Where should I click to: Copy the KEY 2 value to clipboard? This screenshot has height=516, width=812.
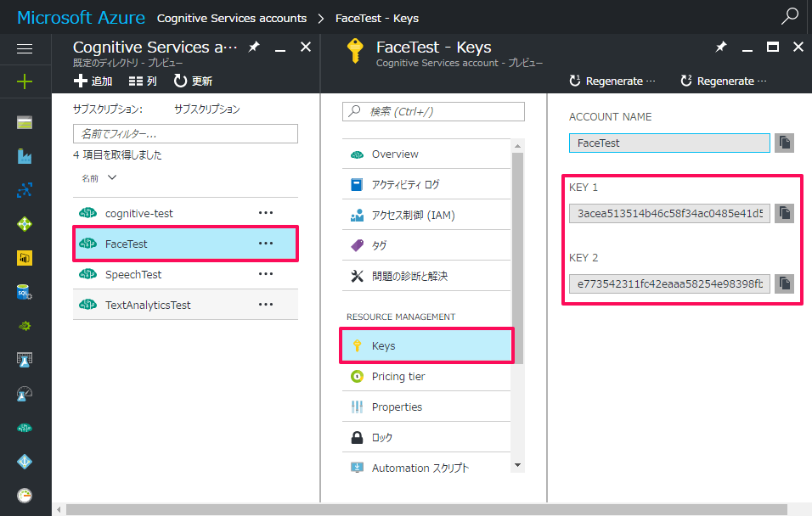click(784, 283)
